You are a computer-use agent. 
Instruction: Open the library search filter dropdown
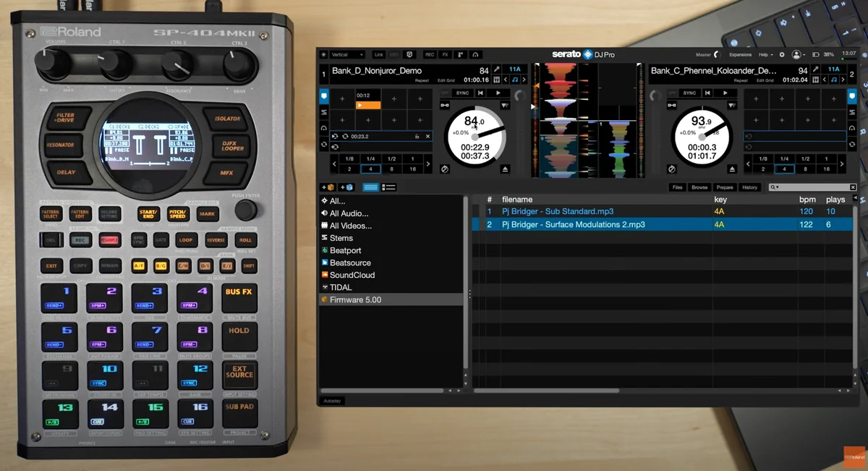[777, 187]
